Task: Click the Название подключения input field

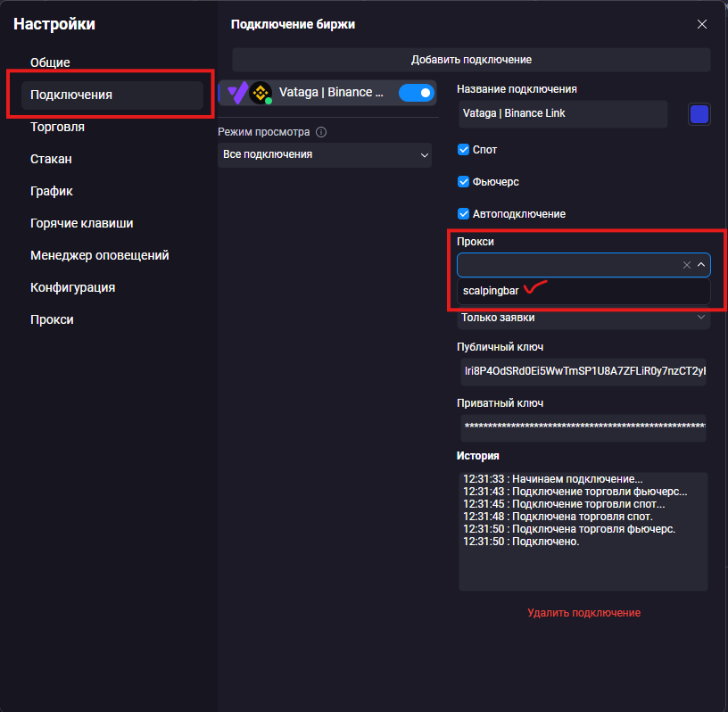Action: click(x=563, y=114)
